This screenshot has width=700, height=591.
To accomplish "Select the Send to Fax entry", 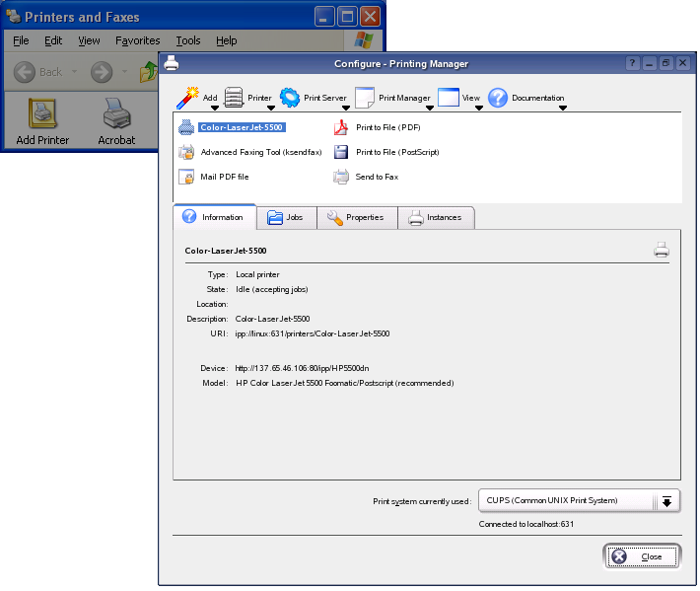I will (x=376, y=177).
